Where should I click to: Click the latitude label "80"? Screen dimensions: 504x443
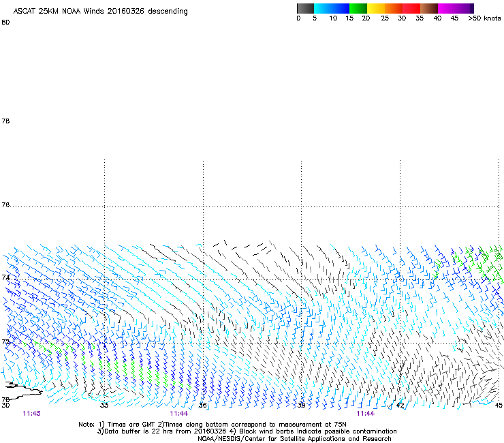pyautogui.click(x=5, y=22)
